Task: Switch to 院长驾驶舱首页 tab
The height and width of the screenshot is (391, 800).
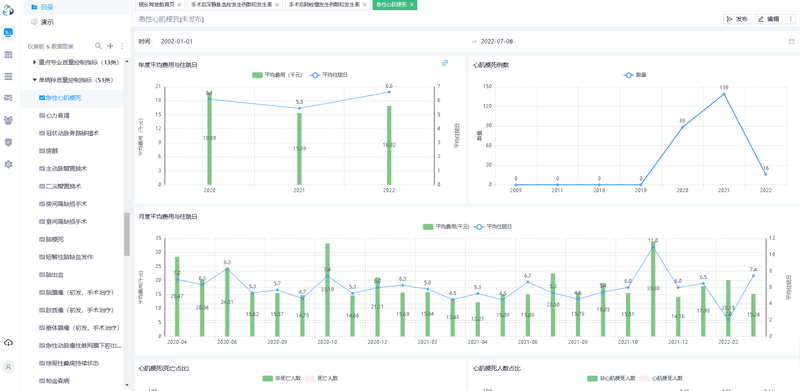Action: tap(156, 4)
